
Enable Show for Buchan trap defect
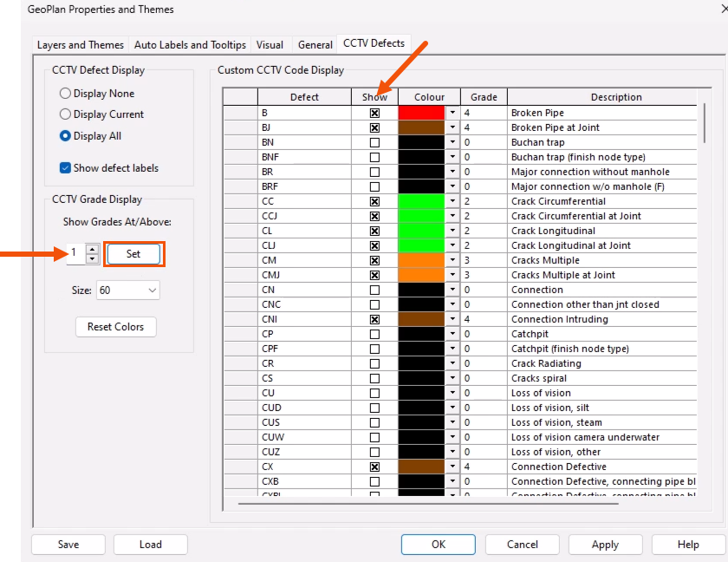[374, 141]
